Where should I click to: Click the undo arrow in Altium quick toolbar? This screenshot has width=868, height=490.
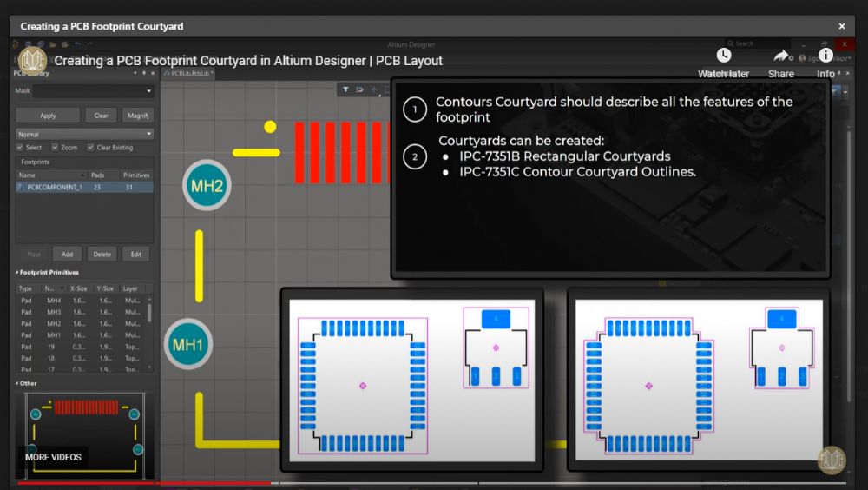[x=77, y=44]
